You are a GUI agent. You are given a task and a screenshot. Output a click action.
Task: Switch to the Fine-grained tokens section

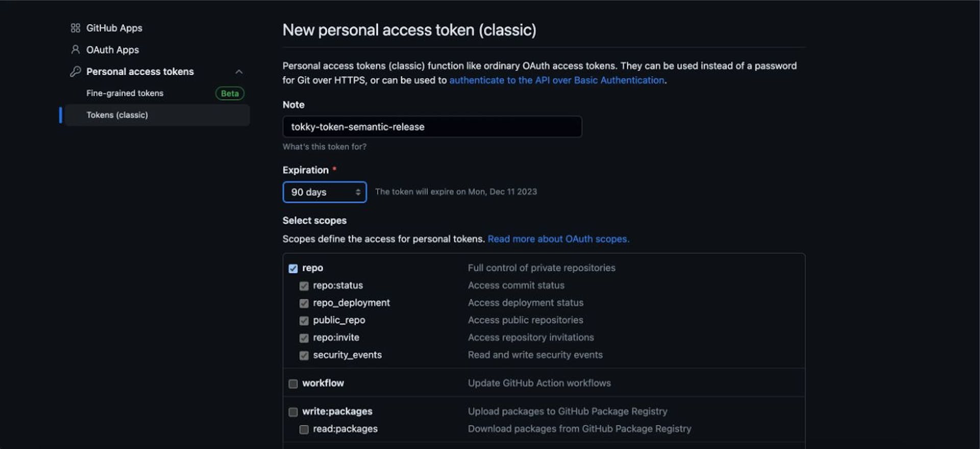pyautogui.click(x=125, y=93)
